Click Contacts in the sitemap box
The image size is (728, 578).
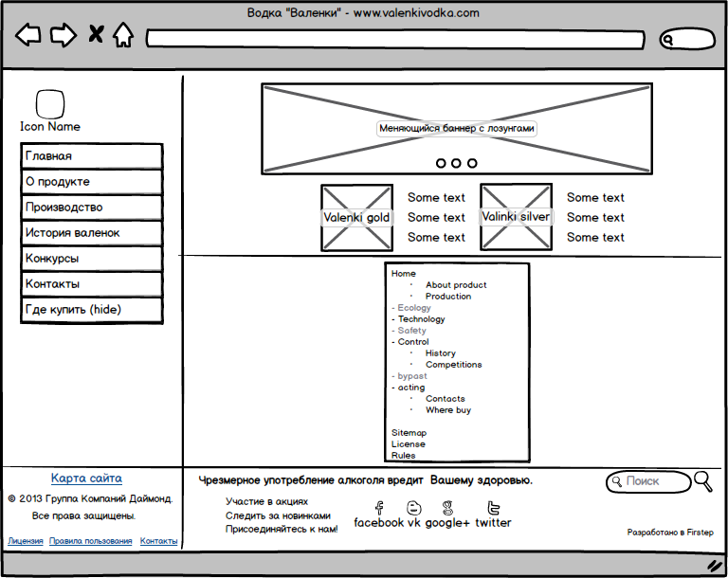click(x=446, y=399)
